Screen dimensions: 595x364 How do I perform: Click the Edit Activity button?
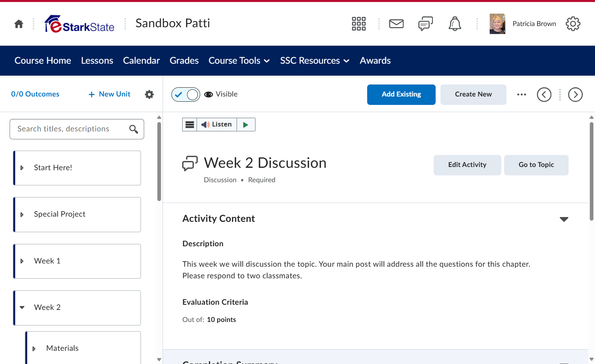(x=467, y=165)
